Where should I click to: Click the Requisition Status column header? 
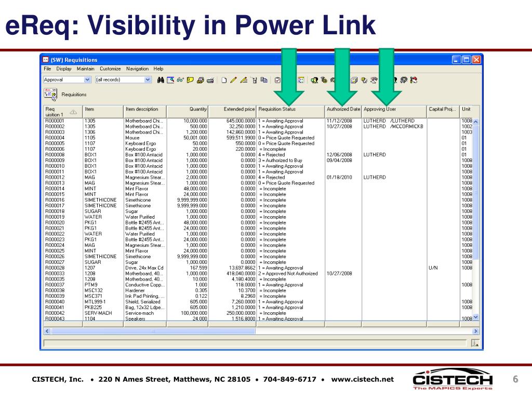290,112
